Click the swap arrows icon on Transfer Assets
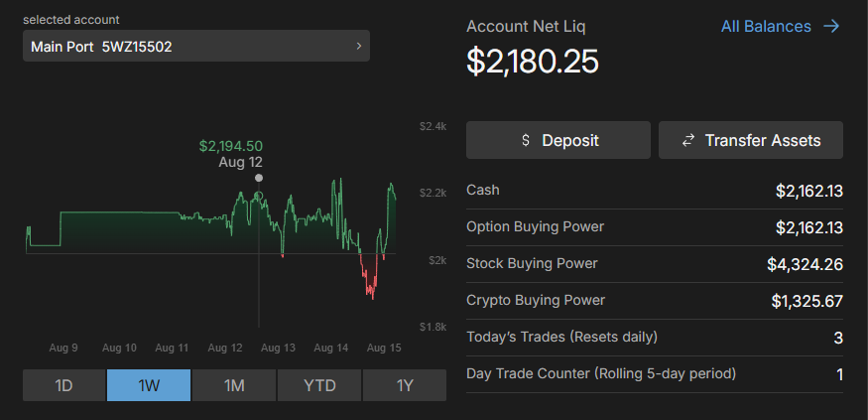This screenshot has width=868, height=420. (687, 141)
